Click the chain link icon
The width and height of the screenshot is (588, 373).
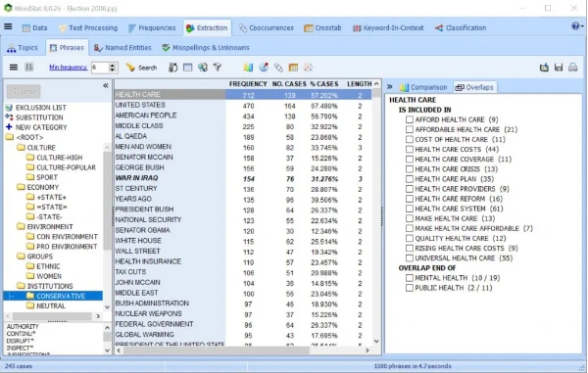(x=278, y=68)
